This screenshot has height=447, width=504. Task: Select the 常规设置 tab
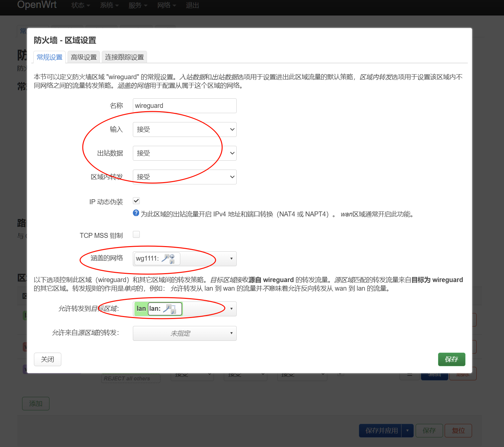pos(49,57)
